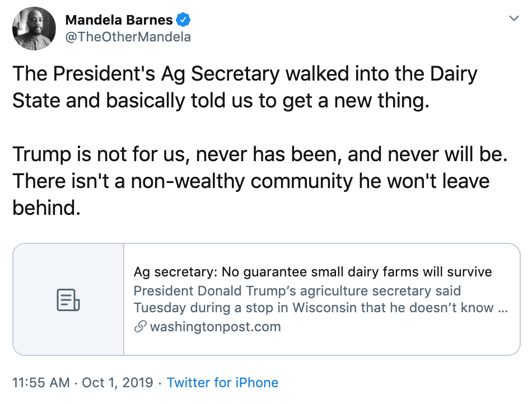Click the 11:55 AM timestamp
532x404 pixels.
[x=41, y=383]
